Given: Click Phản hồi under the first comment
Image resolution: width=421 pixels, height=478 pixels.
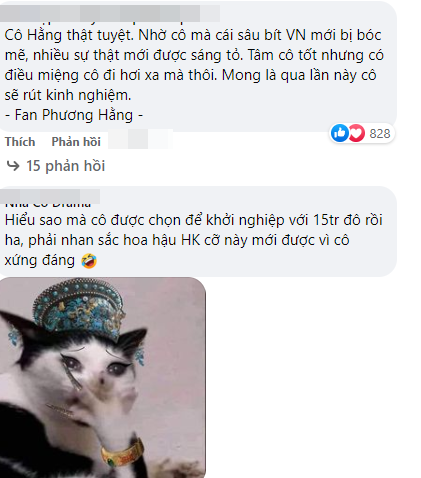Looking at the screenshot, I should (76, 142).
